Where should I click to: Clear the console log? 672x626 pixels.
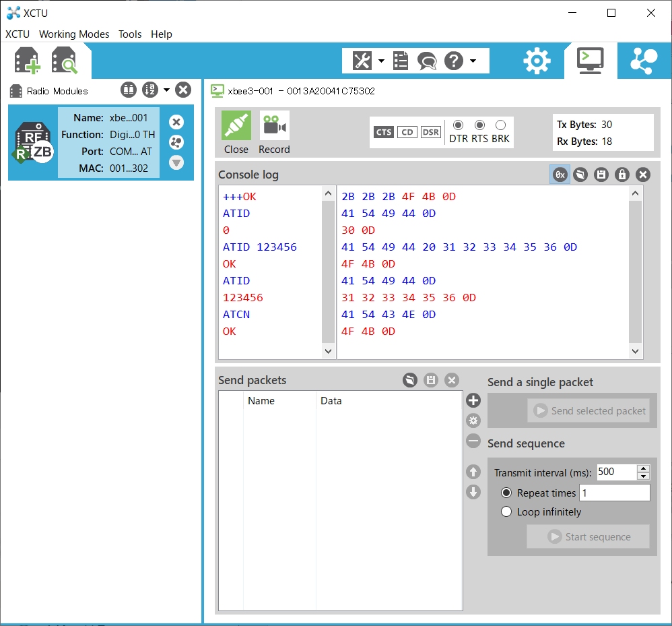pos(643,175)
